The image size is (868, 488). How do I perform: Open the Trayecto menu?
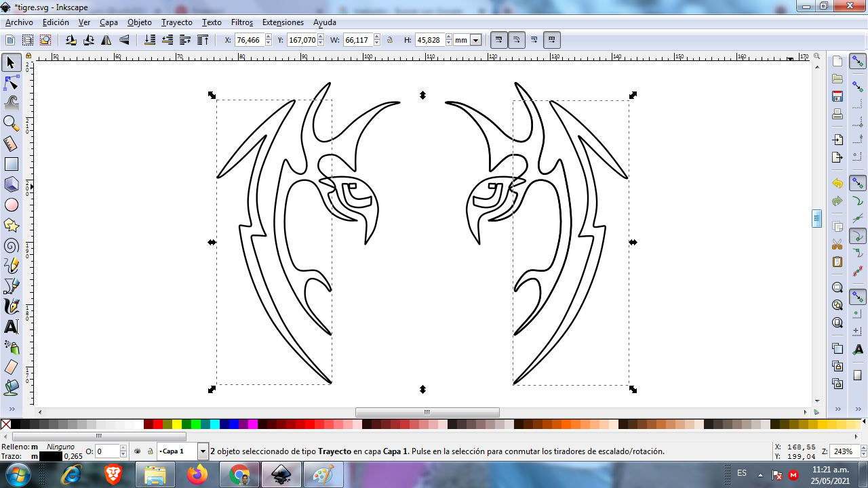(x=177, y=22)
